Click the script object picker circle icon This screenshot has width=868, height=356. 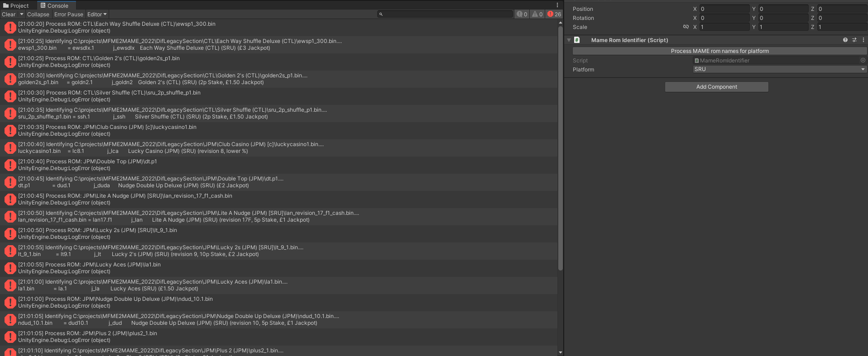[863, 61]
